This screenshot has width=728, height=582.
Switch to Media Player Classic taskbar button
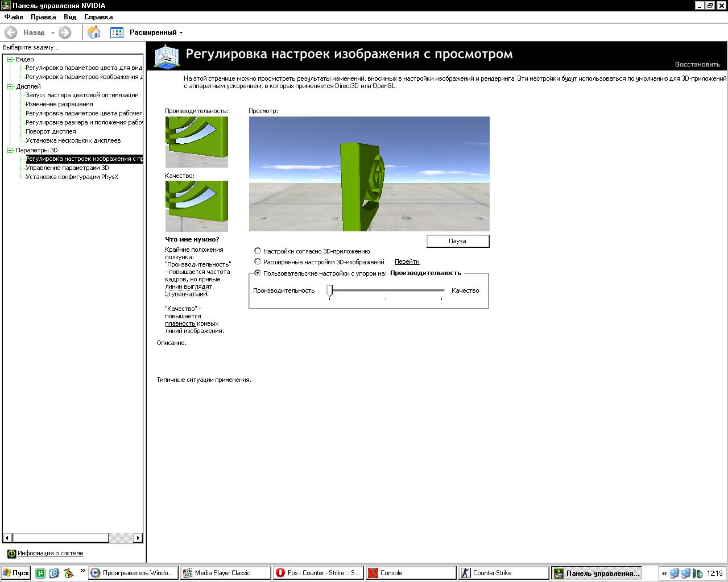pos(226,573)
